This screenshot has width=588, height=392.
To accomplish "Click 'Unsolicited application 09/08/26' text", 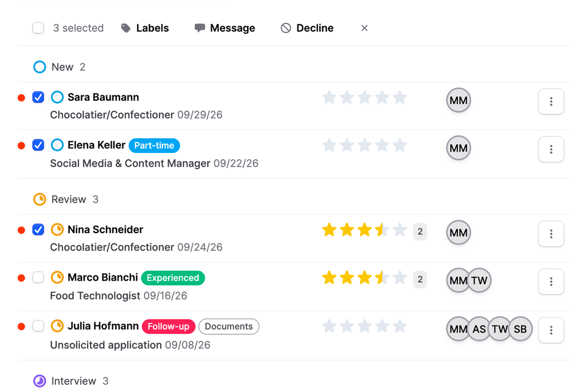I will click(130, 345).
